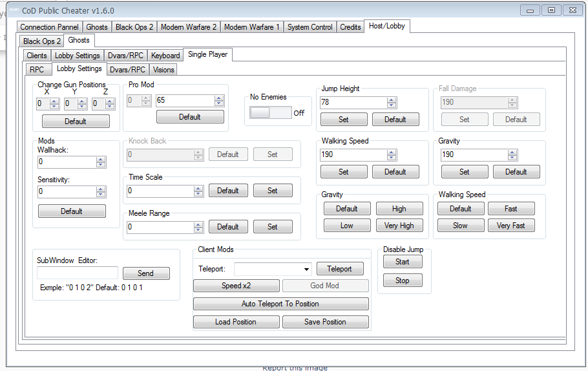Switch to the Visions tab
This screenshot has width=588, height=371.
163,70
